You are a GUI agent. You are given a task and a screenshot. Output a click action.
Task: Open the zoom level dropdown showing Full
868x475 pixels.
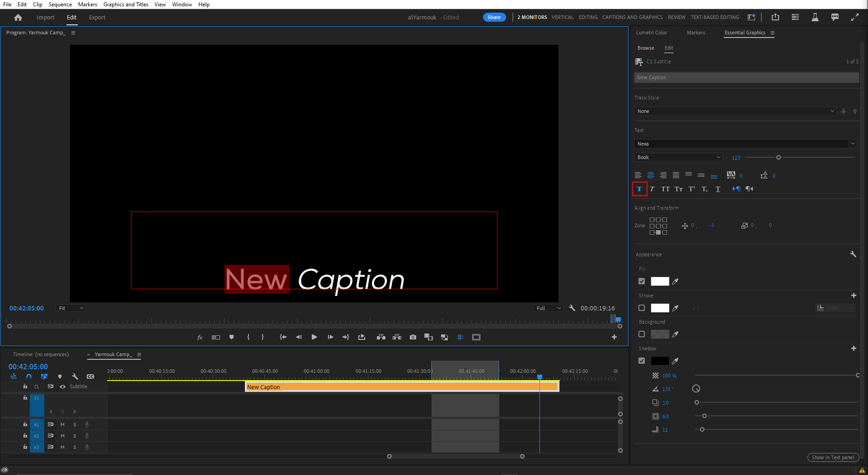547,308
